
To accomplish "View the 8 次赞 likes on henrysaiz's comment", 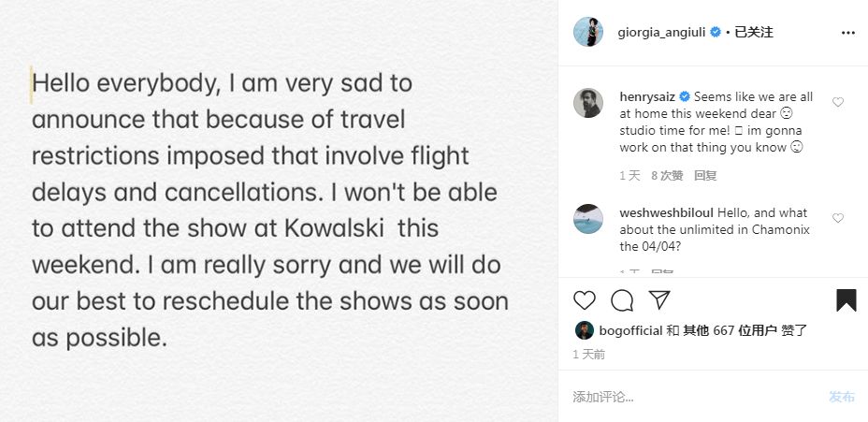I will coord(667,176).
